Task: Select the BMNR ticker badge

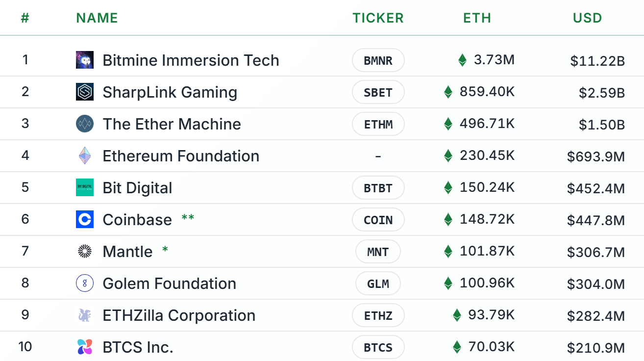Action: click(378, 60)
